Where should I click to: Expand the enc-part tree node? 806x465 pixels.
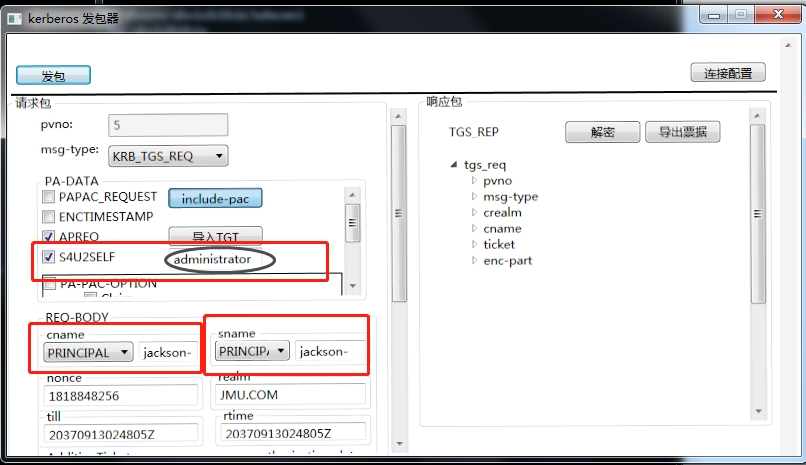(474, 260)
